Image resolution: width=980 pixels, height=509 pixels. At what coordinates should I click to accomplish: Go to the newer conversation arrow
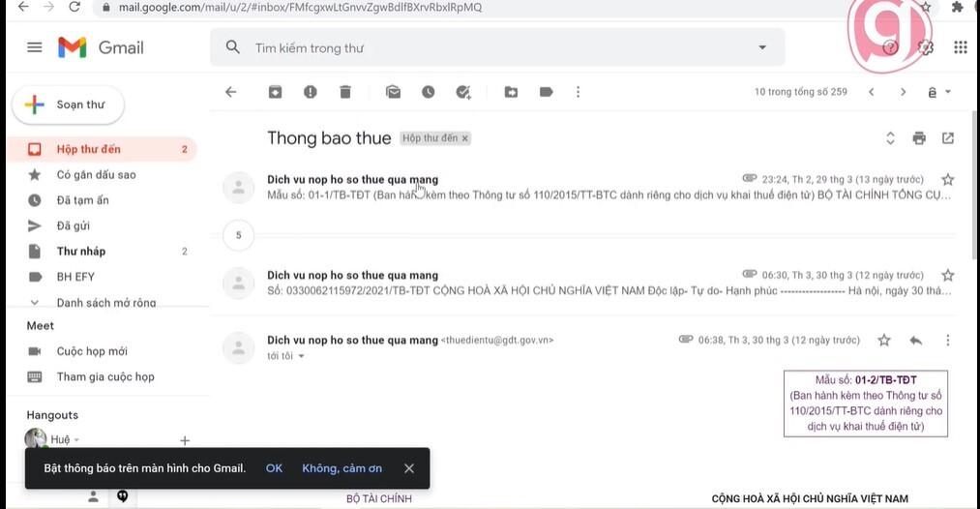(x=872, y=93)
